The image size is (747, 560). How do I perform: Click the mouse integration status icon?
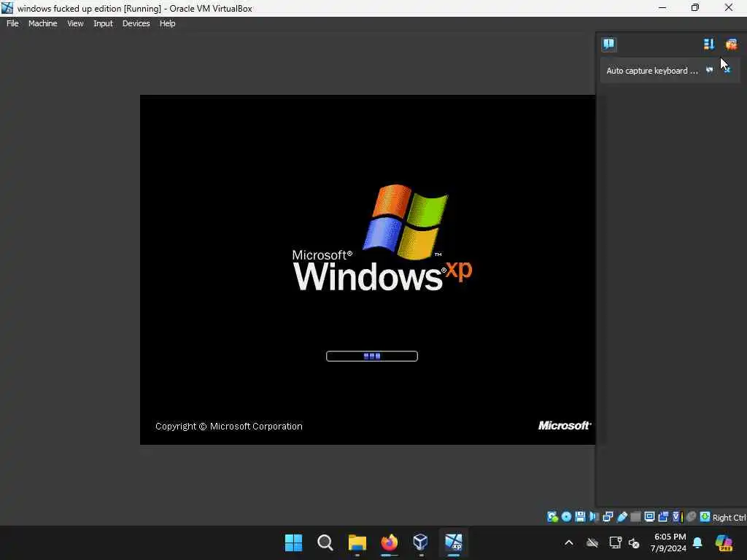[x=692, y=517]
